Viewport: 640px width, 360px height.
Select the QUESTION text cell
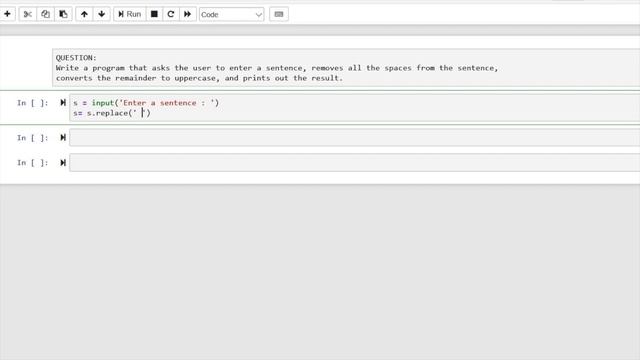[346, 68]
